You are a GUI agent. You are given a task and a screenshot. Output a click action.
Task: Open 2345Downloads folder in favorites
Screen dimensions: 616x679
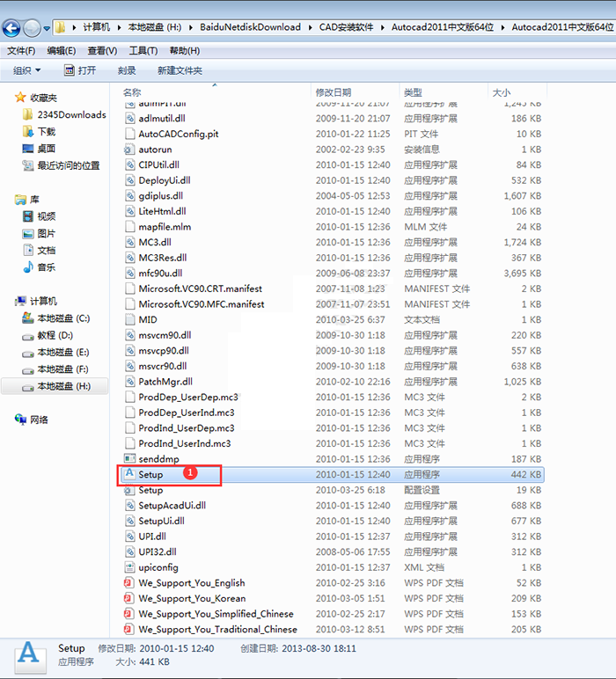pos(64,114)
